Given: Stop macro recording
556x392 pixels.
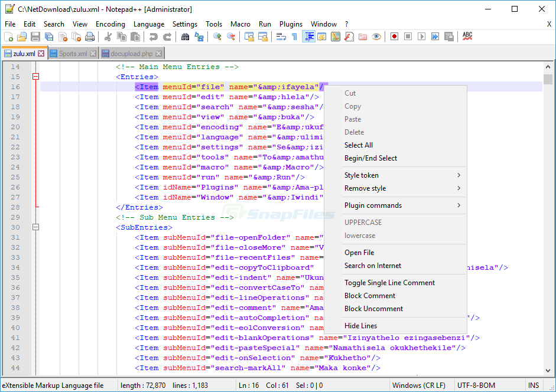Looking at the screenshot, I should 408,36.
